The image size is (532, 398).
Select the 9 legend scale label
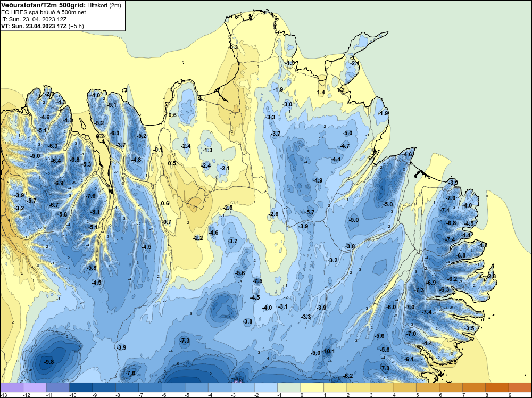tap(510, 395)
